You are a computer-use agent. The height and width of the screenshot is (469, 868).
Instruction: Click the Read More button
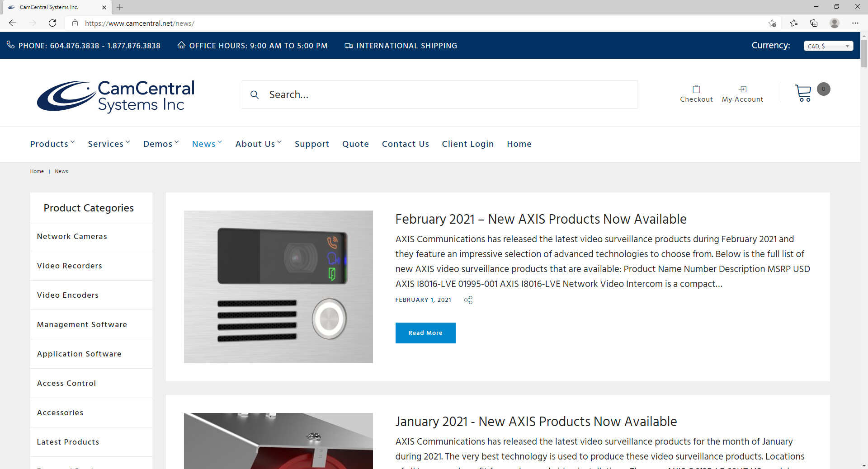click(425, 333)
